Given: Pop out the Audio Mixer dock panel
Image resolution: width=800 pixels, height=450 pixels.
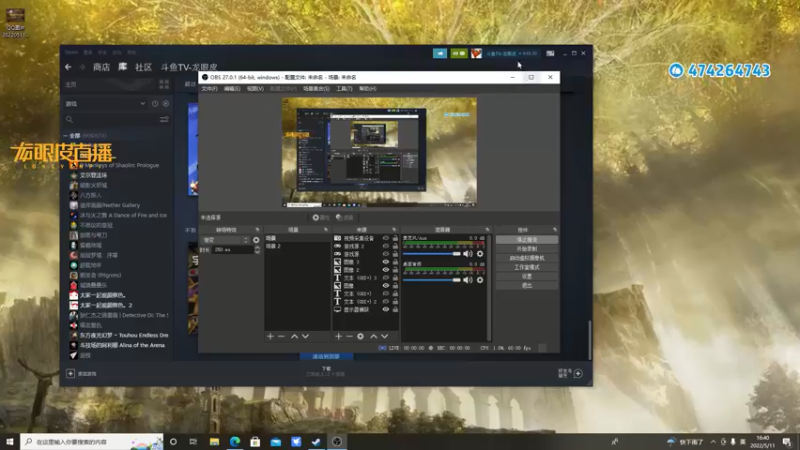Looking at the screenshot, I should point(487,230).
